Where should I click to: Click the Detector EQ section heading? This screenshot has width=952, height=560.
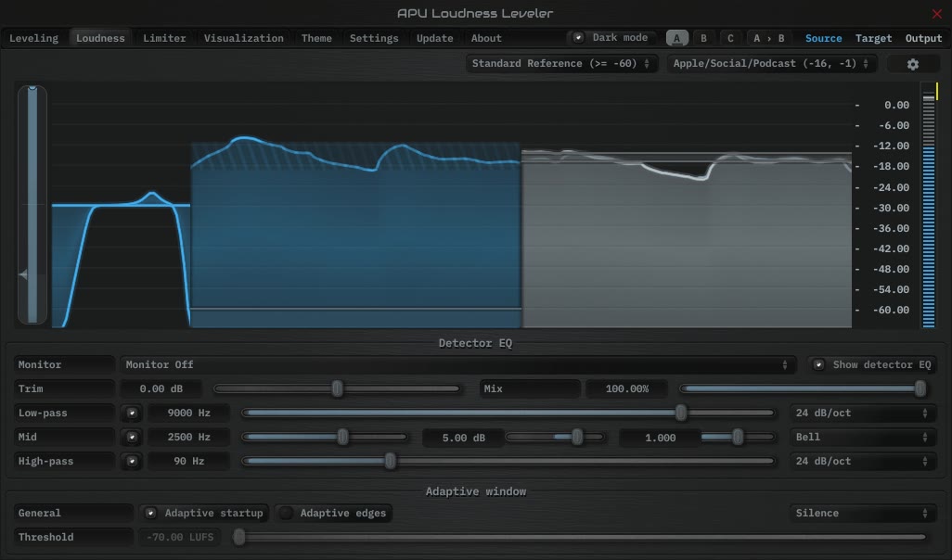[x=475, y=343]
